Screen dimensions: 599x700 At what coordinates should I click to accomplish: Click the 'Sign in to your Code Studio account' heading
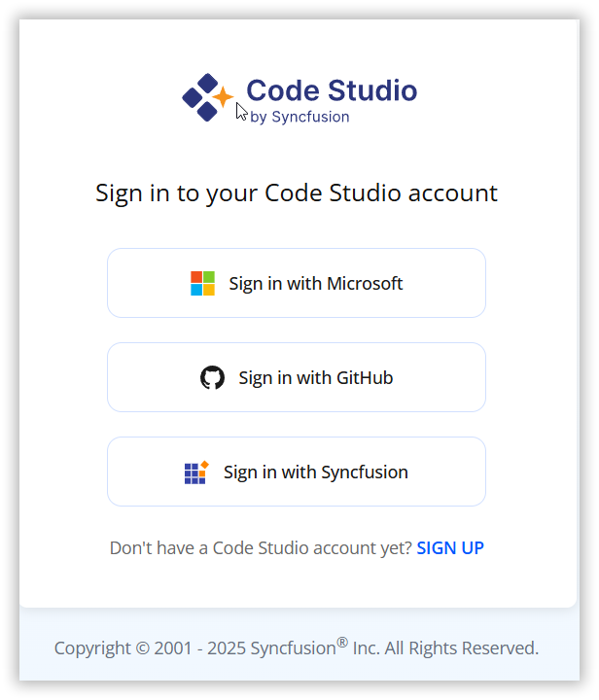pos(297,193)
